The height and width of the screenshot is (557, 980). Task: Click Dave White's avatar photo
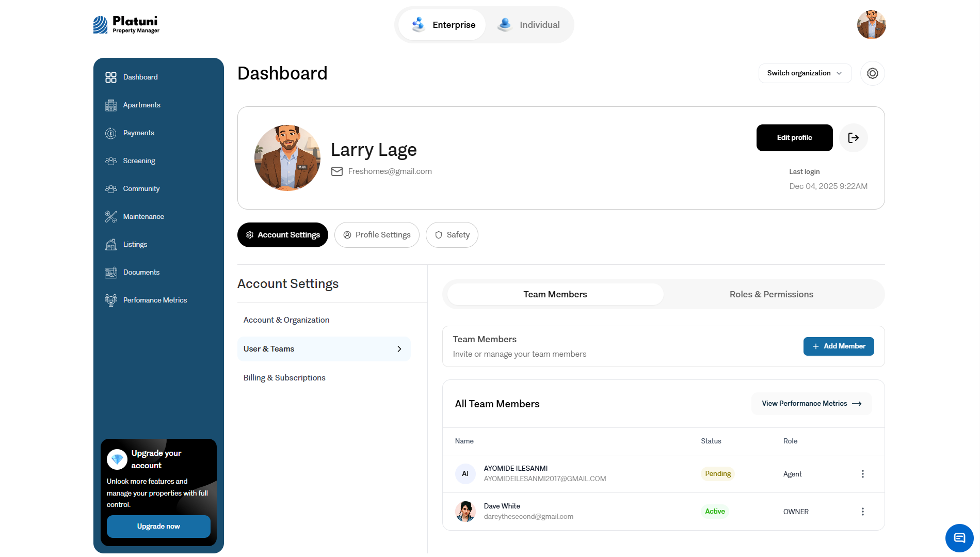click(465, 512)
